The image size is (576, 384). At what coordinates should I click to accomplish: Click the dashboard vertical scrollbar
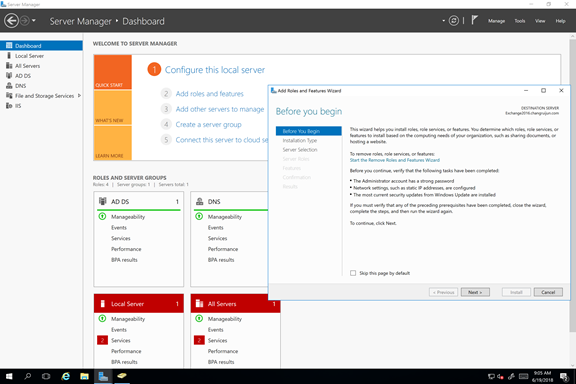click(x=572, y=186)
